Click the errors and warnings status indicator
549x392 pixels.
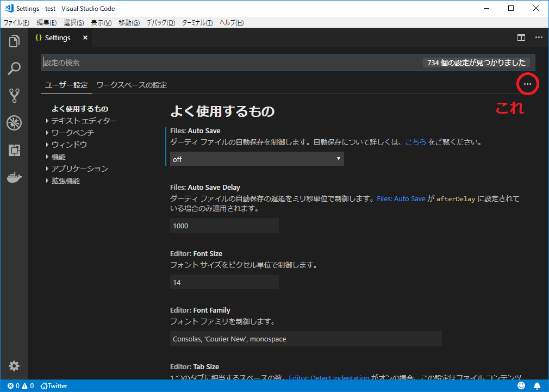coord(21,385)
